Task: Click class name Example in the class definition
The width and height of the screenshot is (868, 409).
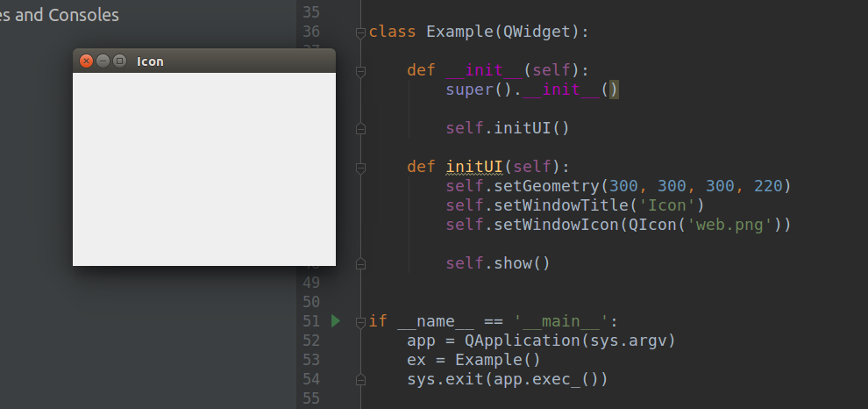Action: coord(460,32)
